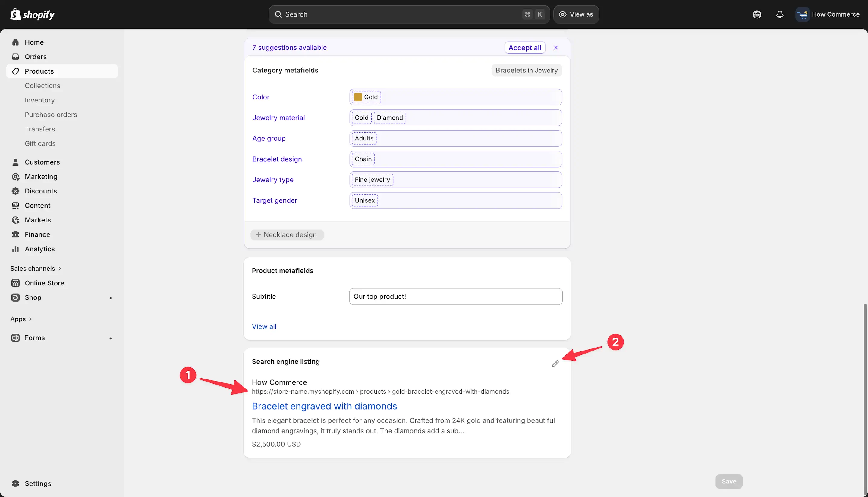Go to Purchase orders
Screen dimensions: 868x497
(x=51, y=115)
